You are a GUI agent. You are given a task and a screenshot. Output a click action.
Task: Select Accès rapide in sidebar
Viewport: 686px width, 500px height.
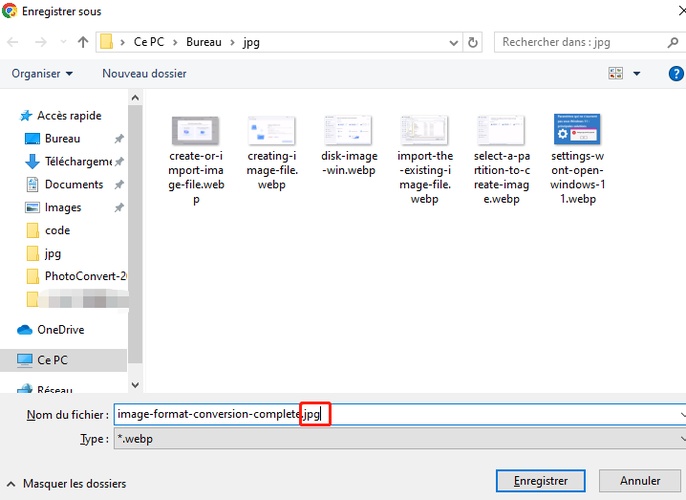pyautogui.click(x=69, y=115)
